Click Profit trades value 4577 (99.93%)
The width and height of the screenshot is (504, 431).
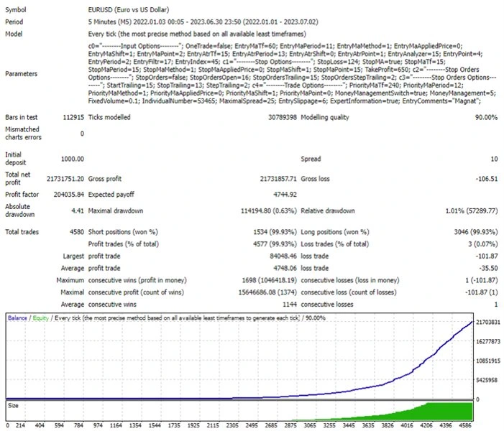275,244
